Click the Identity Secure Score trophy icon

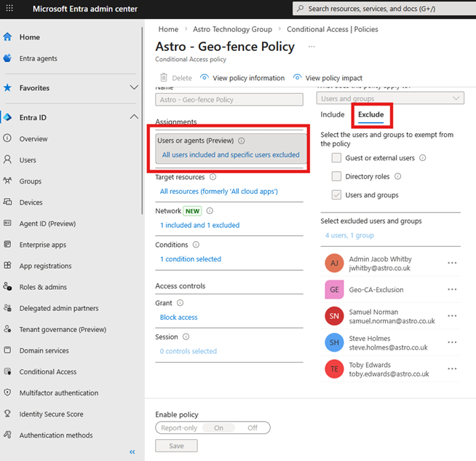(7, 414)
